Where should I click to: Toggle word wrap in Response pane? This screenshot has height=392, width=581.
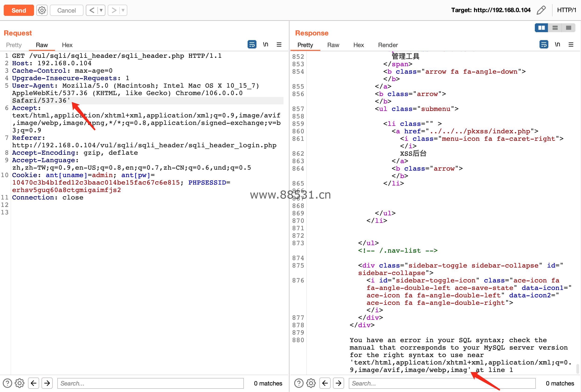point(543,45)
